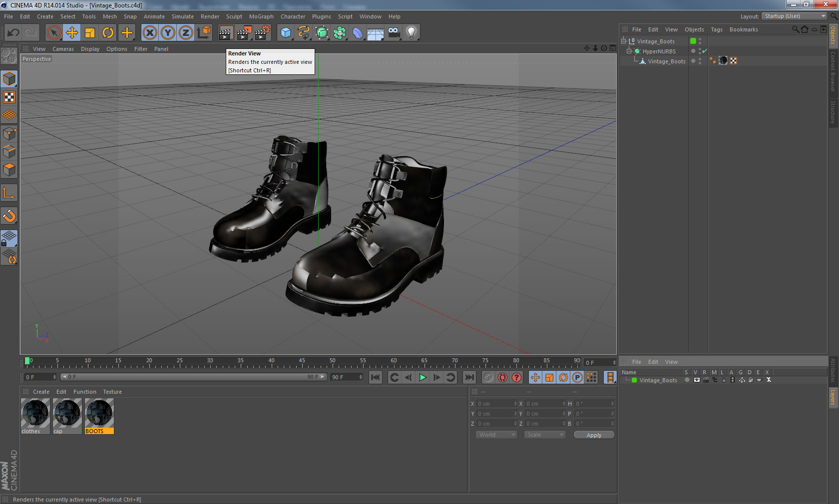This screenshot has height=504, width=839.
Task: Enable Edges mode in left toolbar
Action: click(9, 152)
